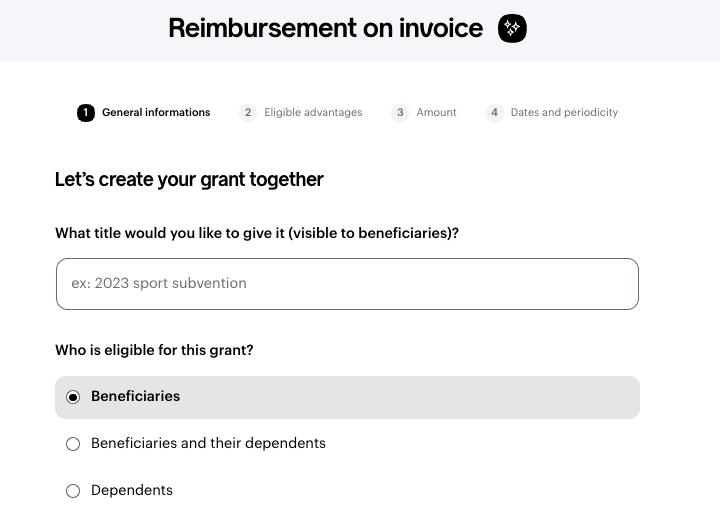
Task: Click the "Beneficiaries and their dependents" label text
Action: point(208,443)
